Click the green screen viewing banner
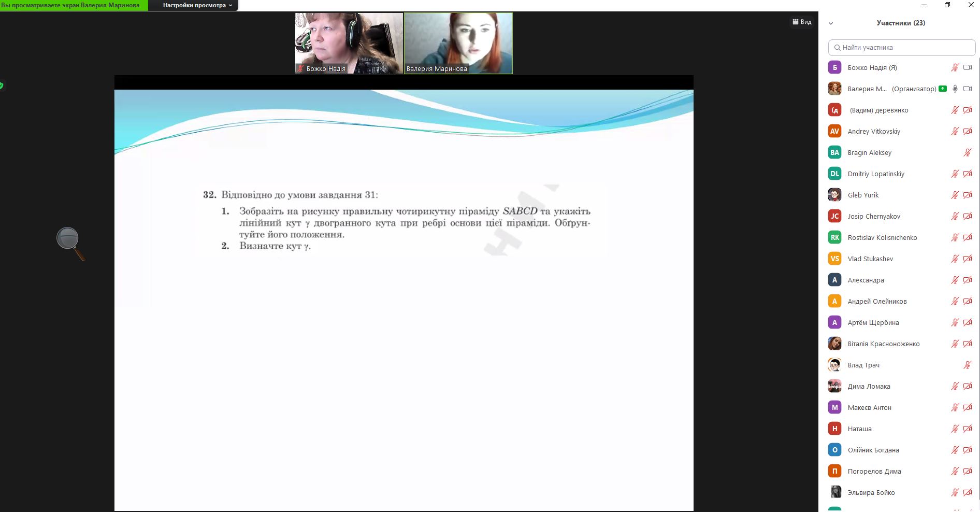Viewport: 980px width, 512px height. click(74, 5)
